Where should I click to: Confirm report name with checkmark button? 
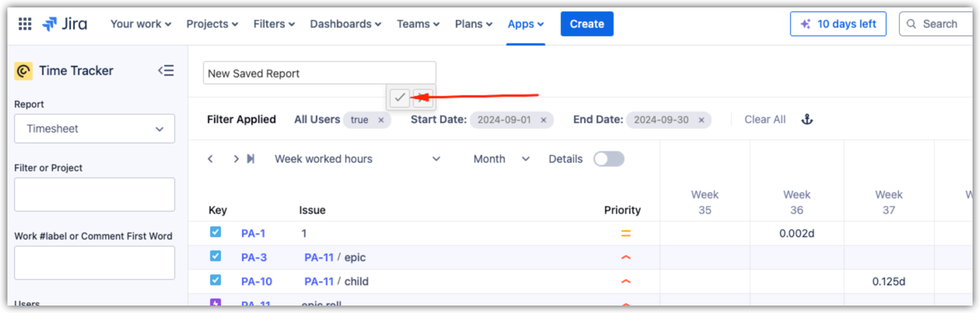pyautogui.click(x=400, y=97)
